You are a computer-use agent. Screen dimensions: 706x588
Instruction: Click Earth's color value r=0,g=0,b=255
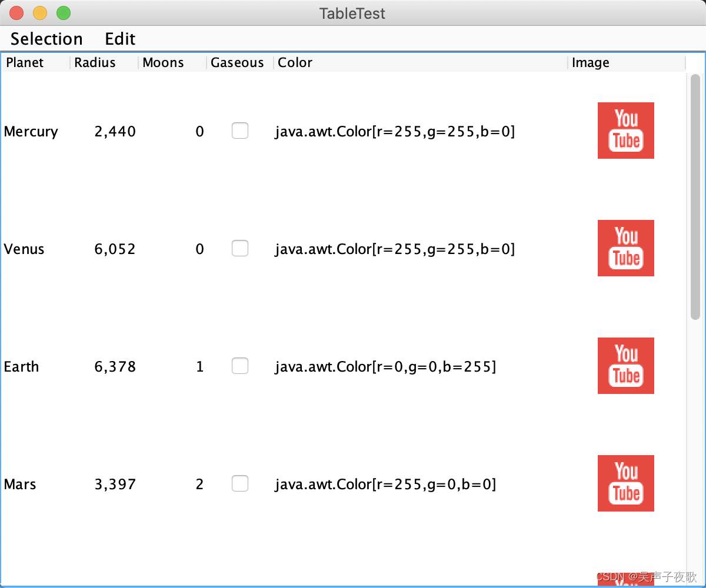(386, 367)
